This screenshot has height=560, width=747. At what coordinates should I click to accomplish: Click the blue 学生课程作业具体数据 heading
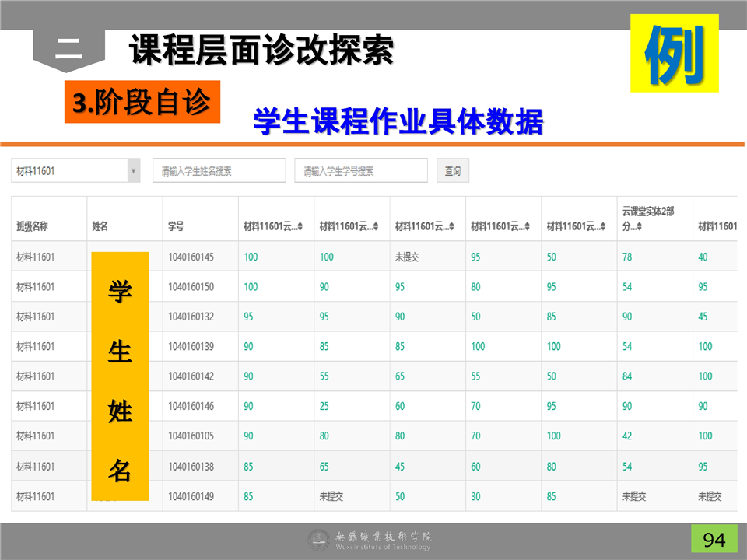(x=398, y=122)
